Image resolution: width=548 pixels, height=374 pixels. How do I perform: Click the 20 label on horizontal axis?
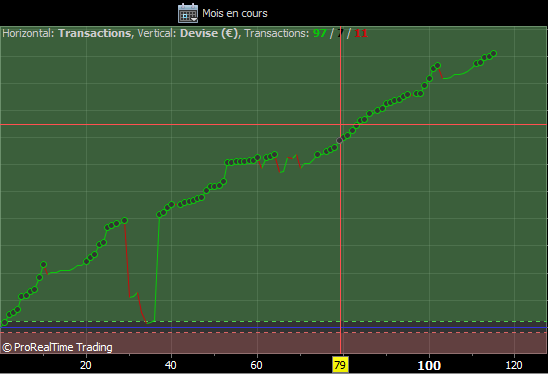pyautogui.click(x=86, y=365)
